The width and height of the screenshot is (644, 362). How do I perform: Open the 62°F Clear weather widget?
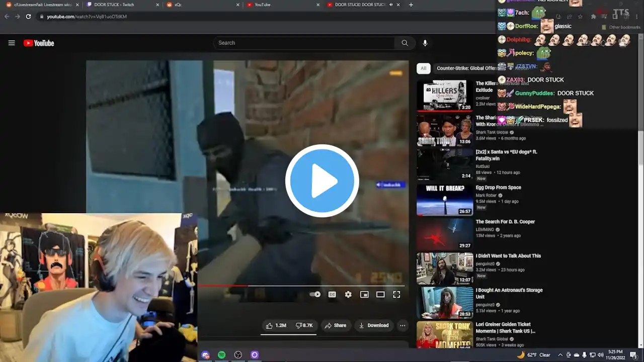click(x=534, y=355)
